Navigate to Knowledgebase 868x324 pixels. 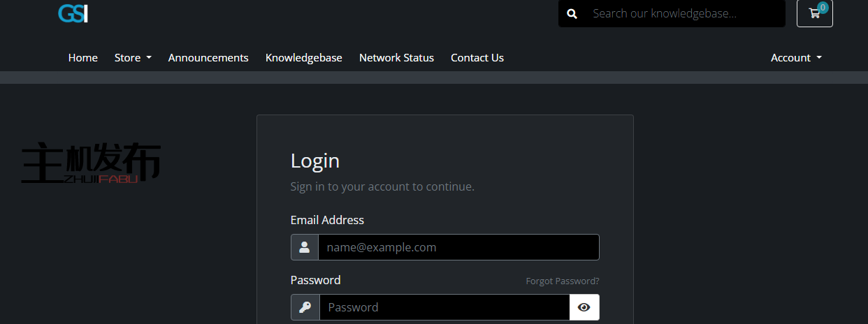(304, 58)
